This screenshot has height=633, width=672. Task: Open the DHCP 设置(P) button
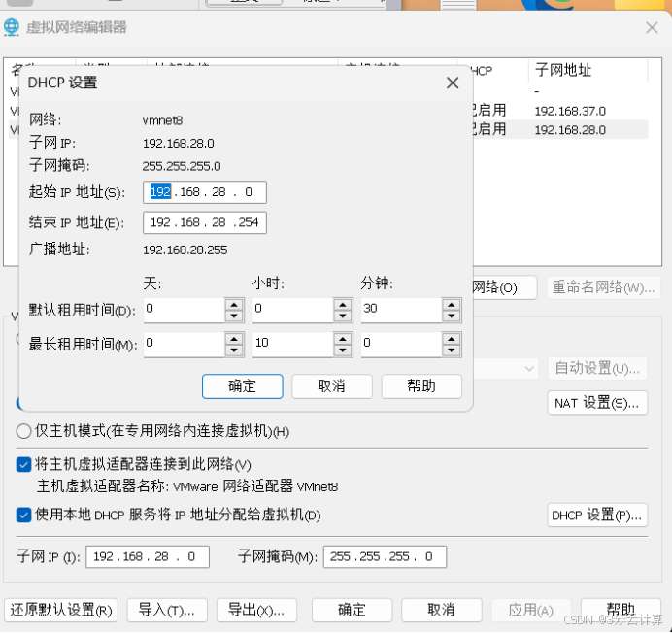click(597, 515)
